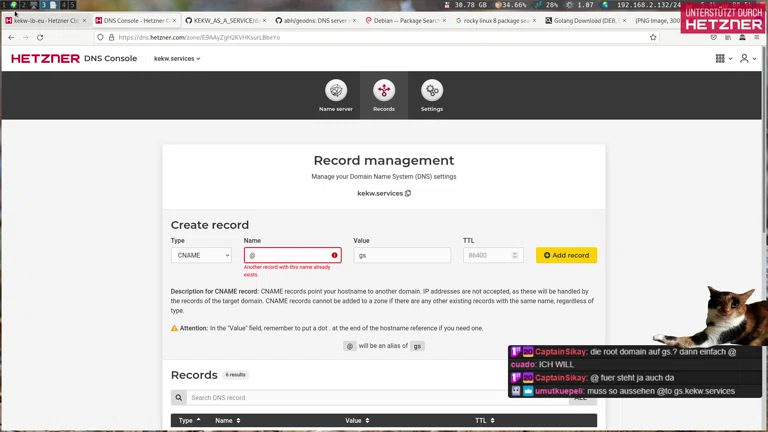The width and height of the screenshot is (768, 432).
Task: Open the Name server section icon
Action: [336, 90]
